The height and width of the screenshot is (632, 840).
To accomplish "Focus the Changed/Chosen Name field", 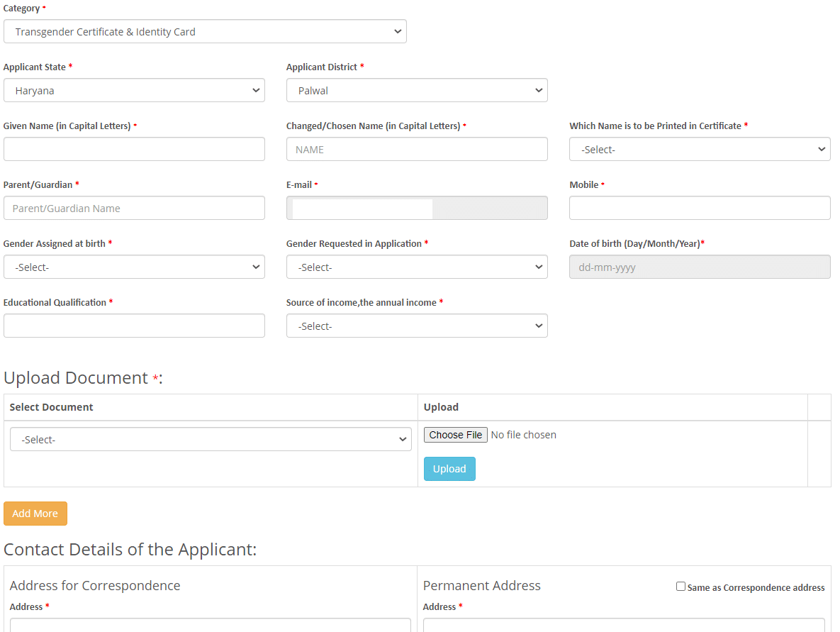I will (x=417, y=150).
